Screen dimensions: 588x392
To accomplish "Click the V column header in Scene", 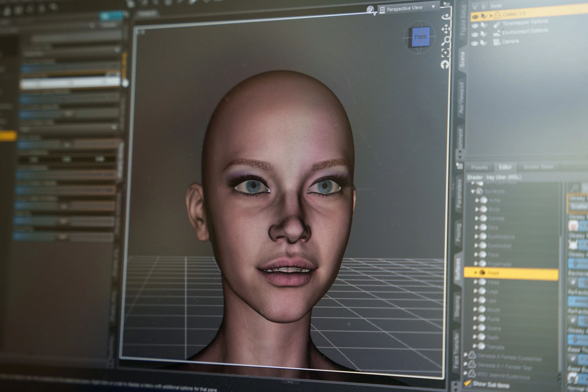I will tap(475, 7).
